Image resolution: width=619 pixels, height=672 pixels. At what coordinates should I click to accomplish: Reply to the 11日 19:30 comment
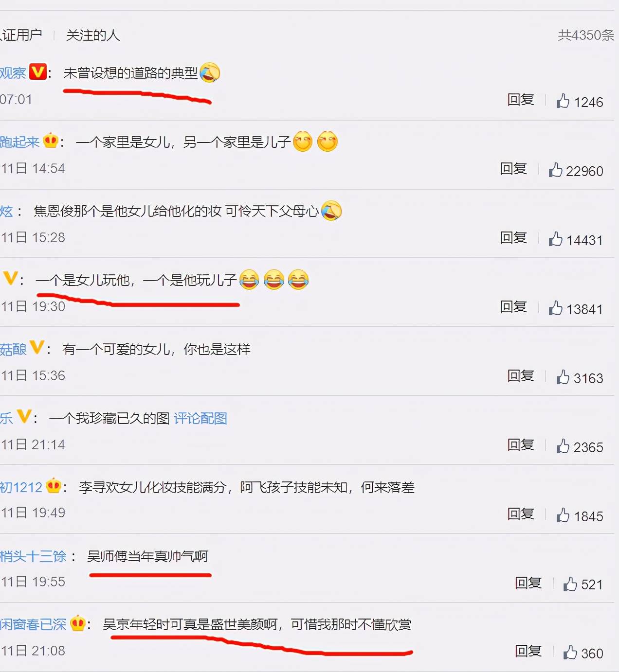[x=513, y=307]
